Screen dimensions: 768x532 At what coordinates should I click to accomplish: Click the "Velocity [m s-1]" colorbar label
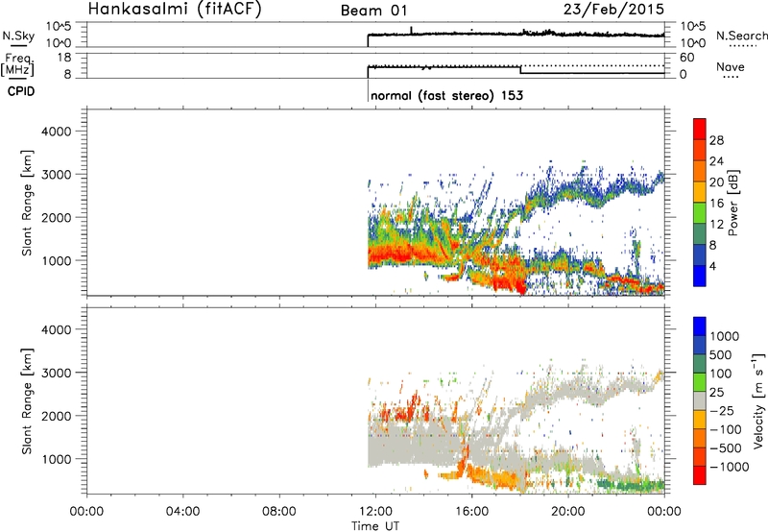click(758, 400)
